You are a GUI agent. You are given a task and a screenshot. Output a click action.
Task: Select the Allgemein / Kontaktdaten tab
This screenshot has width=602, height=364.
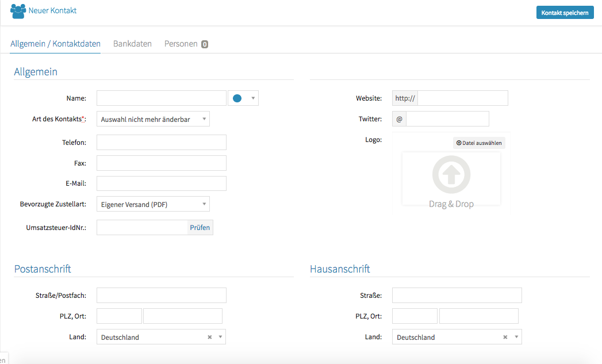pyautogui.click(x=55, y=44)
